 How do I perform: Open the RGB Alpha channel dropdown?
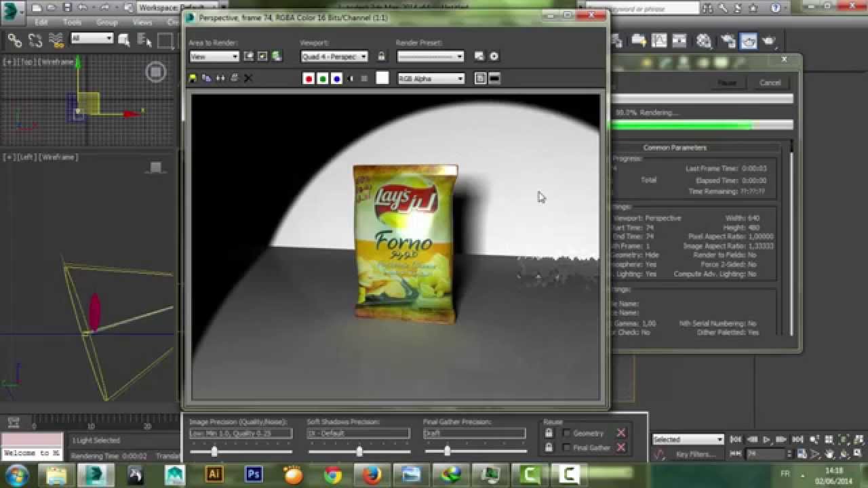(x=431, y=79)
